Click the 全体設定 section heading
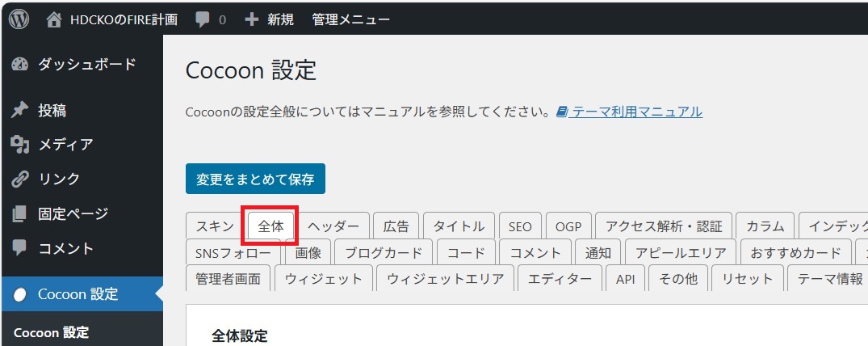This screenshot has width=868, height=346. [x=240, y=335]
